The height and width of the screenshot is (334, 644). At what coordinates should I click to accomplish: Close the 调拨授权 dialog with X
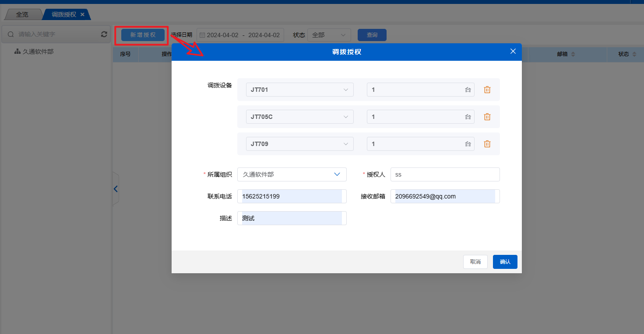[513, 52]
